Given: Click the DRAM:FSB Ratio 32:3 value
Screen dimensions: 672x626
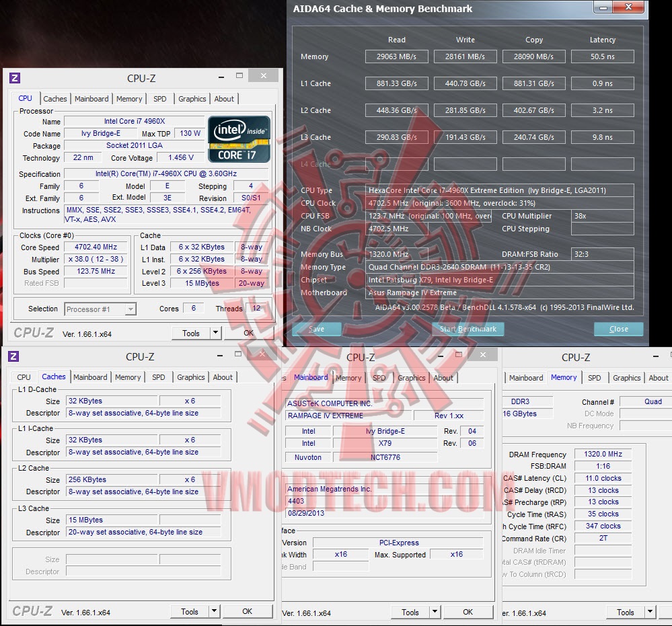Looking at the screenshot, I should pyautogui.click(x=603, y=254).
